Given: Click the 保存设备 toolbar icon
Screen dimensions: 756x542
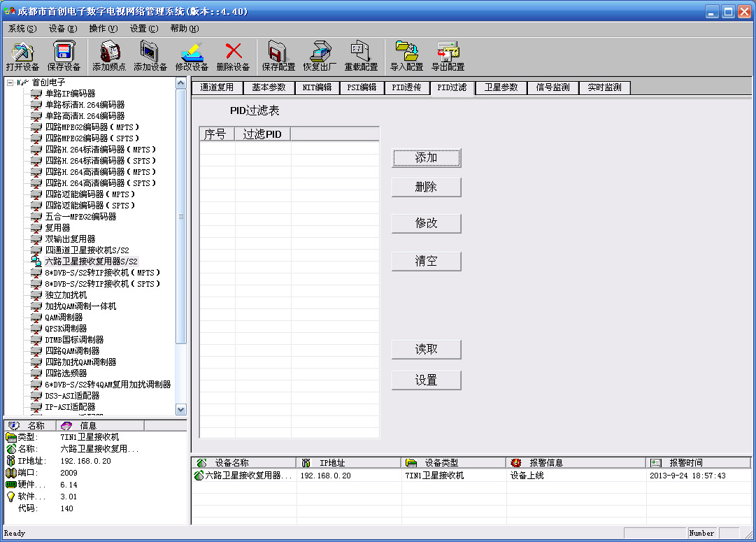Looking at the screenshot, I should point(64,52).
